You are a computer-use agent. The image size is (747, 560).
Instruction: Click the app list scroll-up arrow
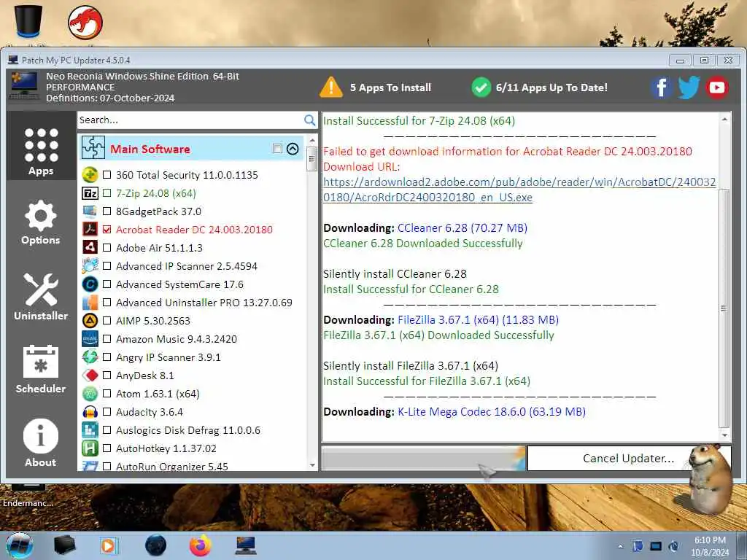tap(312, 141)
